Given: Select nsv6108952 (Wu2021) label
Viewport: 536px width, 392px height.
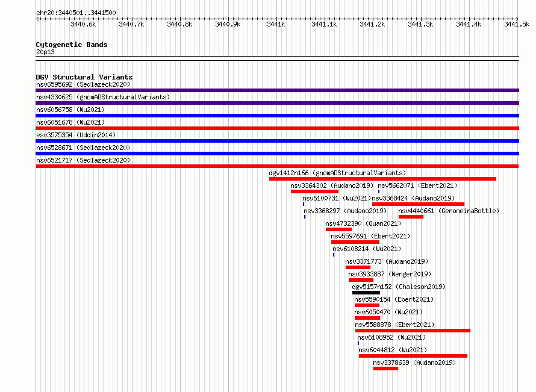Looking at the screenshot, I should point(391,337).
